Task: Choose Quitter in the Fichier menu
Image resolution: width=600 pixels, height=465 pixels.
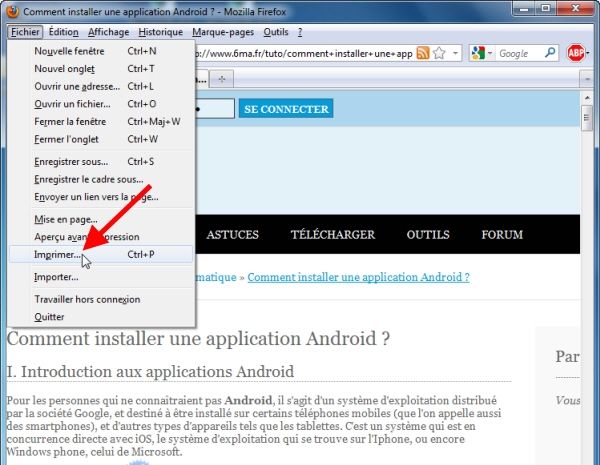Action: pyautogui.click(x=49, y=316)
